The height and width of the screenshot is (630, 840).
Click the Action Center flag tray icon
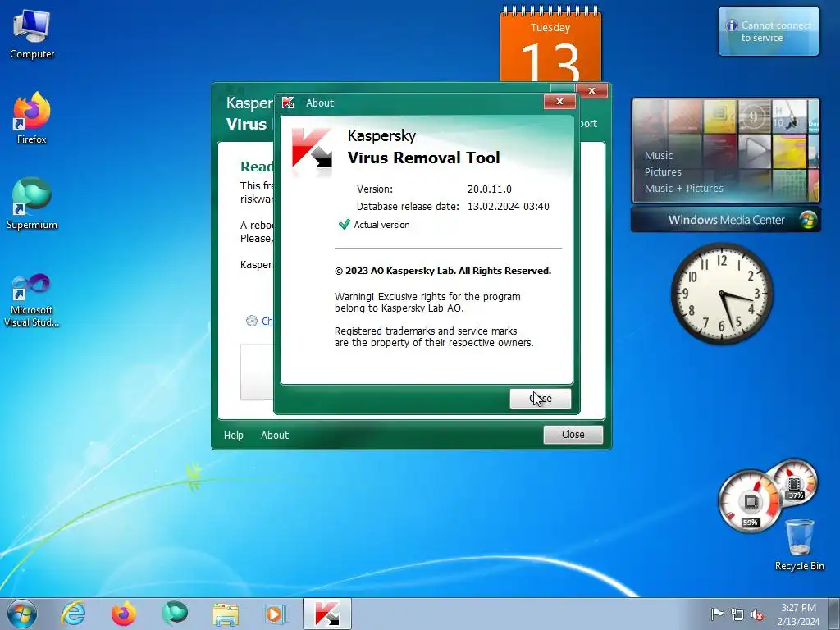[717, 614]
